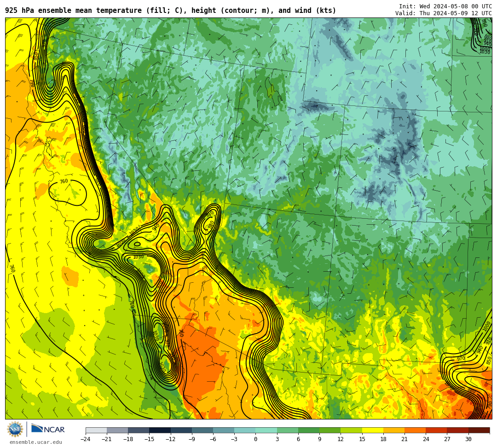Select the 925 hPa ensemble mean temperature title
This screenshot has width=497, height=448.
171,11
